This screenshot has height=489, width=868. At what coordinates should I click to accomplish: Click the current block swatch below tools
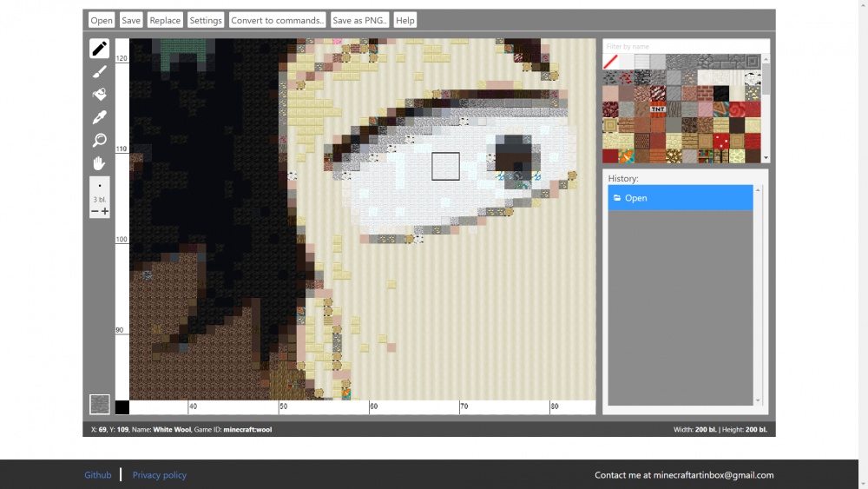[100, 404]
